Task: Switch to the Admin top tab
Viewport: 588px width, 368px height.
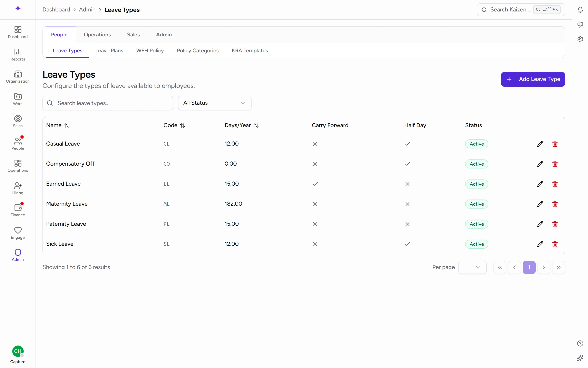Action: click(x=164, y=35)
